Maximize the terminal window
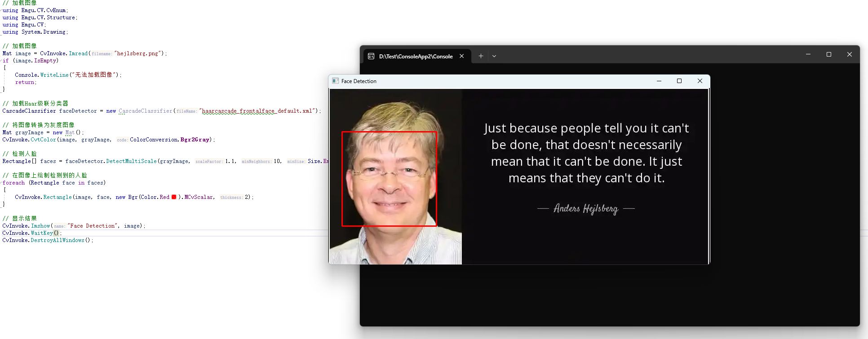This screenshot has width=868, height=339. 829,54
